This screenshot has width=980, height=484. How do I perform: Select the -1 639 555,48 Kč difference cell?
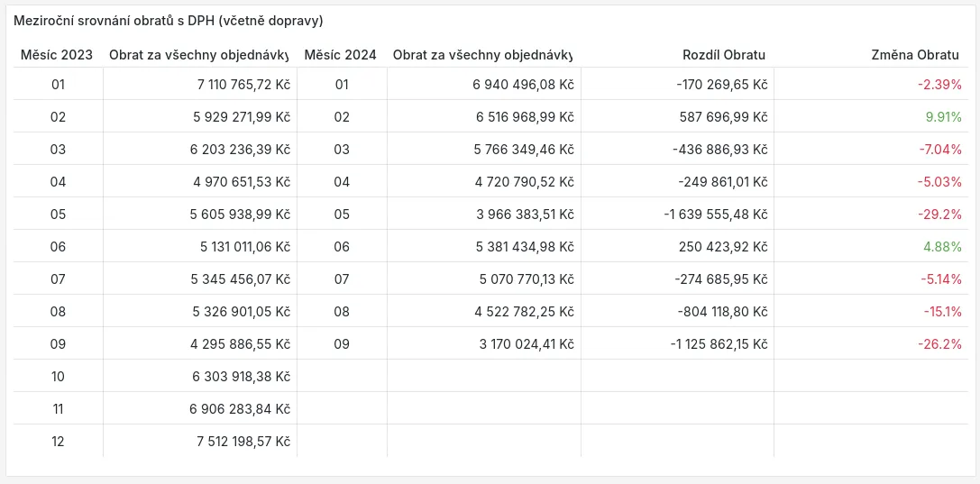pyautogui.click(x=718, y=215)
